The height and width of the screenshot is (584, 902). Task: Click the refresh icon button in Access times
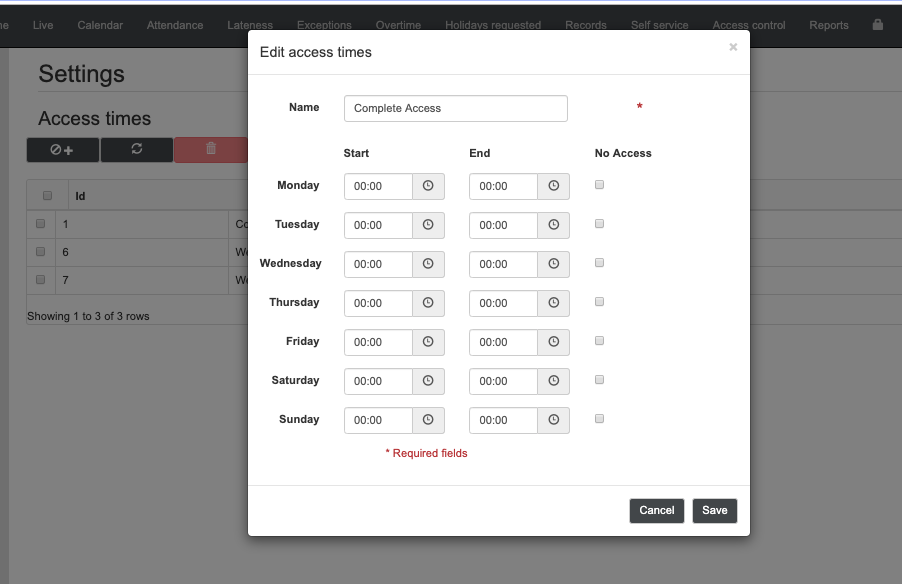tap(137, 149)
